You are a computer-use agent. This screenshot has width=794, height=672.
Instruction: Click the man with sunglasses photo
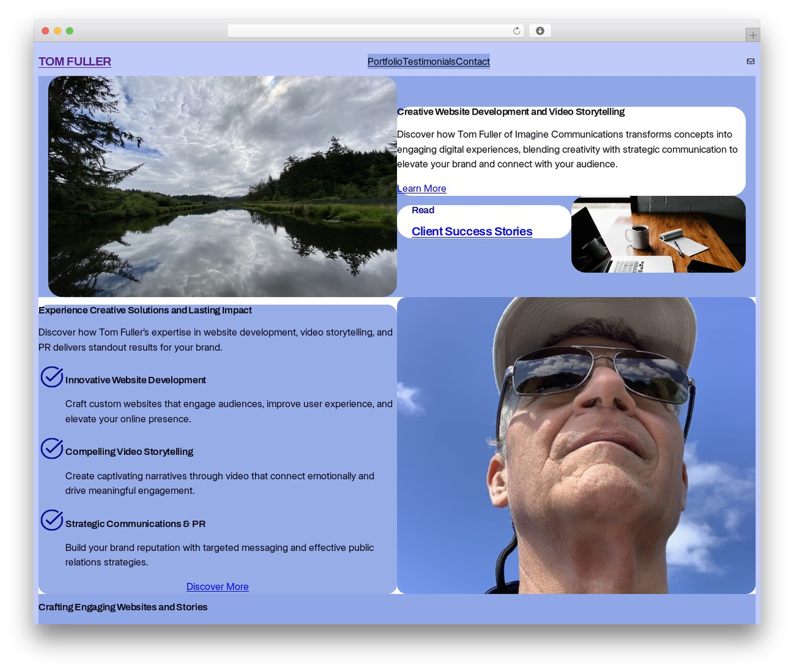(576, 446)
